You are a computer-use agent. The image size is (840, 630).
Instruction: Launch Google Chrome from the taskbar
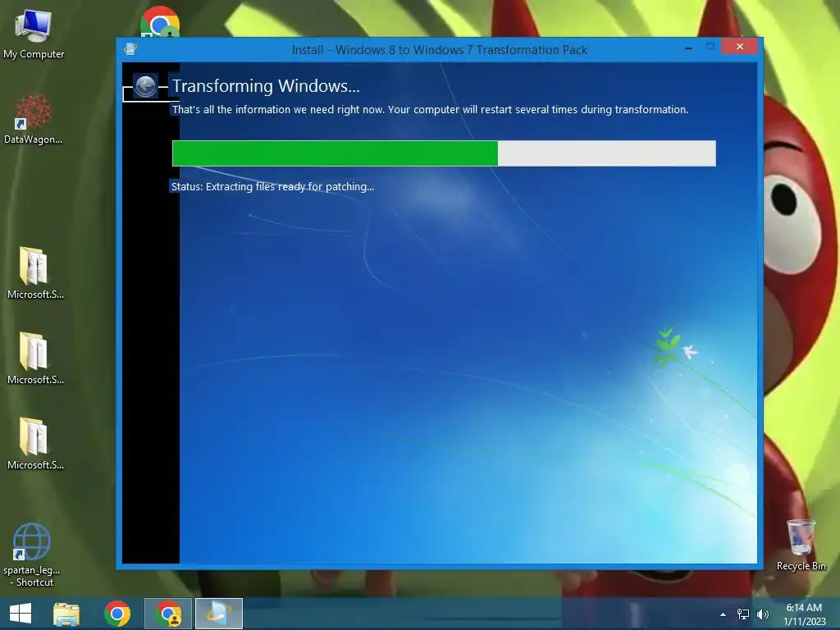[x=117, y=614]
